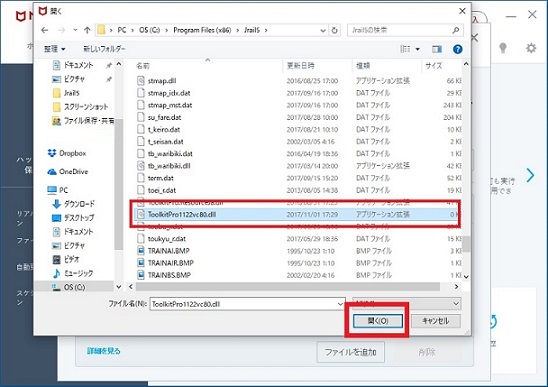Open the file type filter dropdown

[x=407, y=303]
